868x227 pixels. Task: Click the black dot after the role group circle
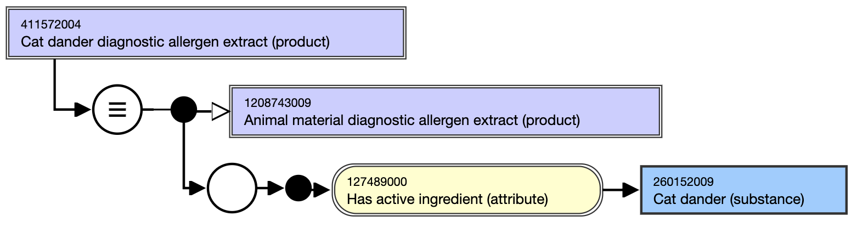[298, 188]
